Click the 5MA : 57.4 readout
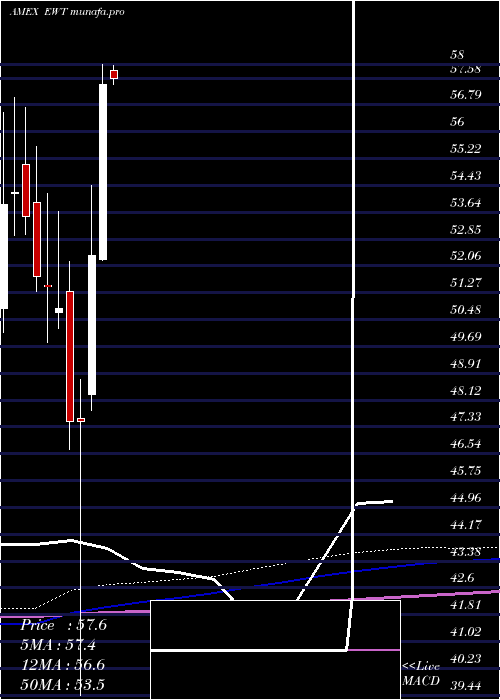Screen dimensions: 500x700 pos(58,645)
